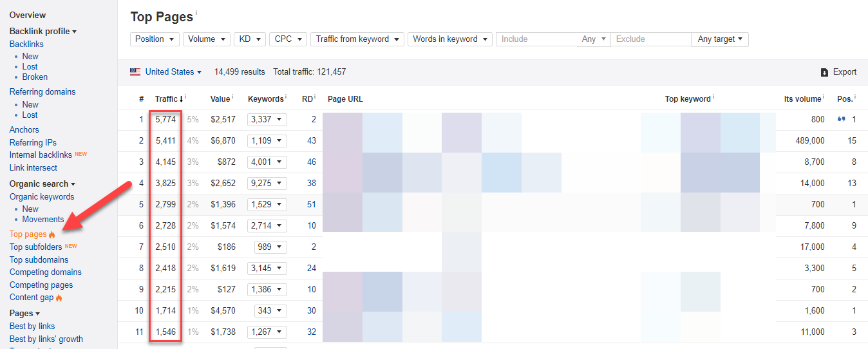Viewport: 868px width, 349px height.
Task: Open Lost under Referring domains
Action: point(30,115)
